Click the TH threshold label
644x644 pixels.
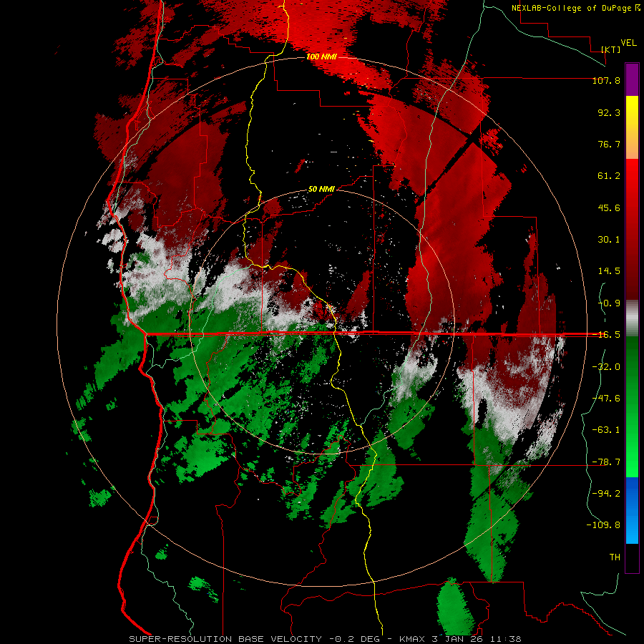(x=615, y=557)
